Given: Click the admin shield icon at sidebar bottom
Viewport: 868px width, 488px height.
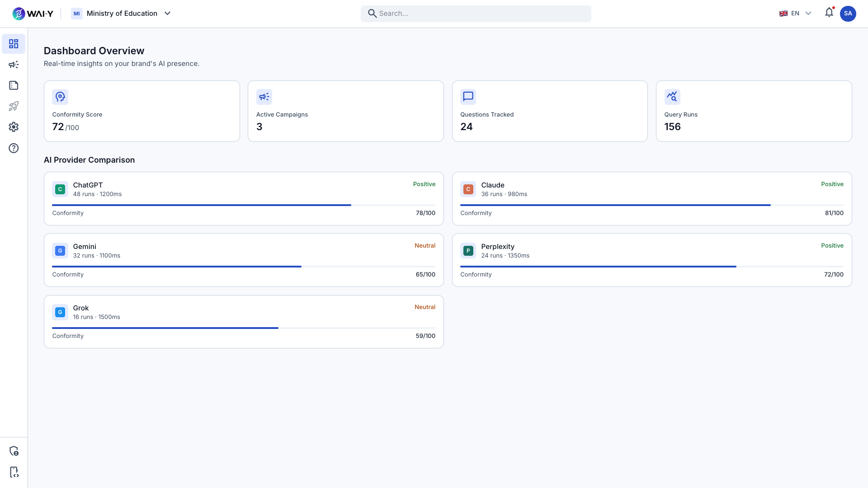Looking at the screenshot, I should (14, 451).
